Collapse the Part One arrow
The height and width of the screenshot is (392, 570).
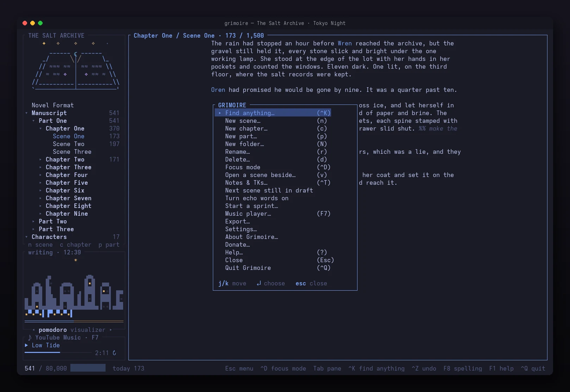pyautogui.click(x=33, y=121)
